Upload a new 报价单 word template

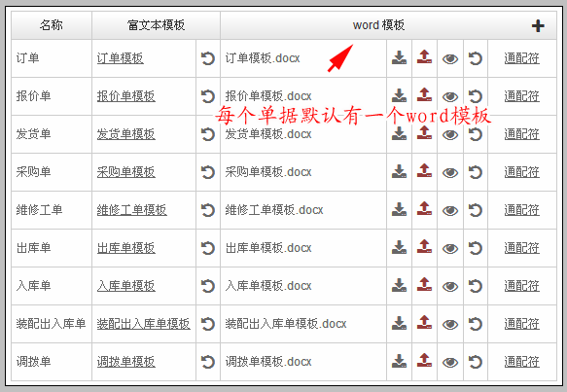(424, 95)
